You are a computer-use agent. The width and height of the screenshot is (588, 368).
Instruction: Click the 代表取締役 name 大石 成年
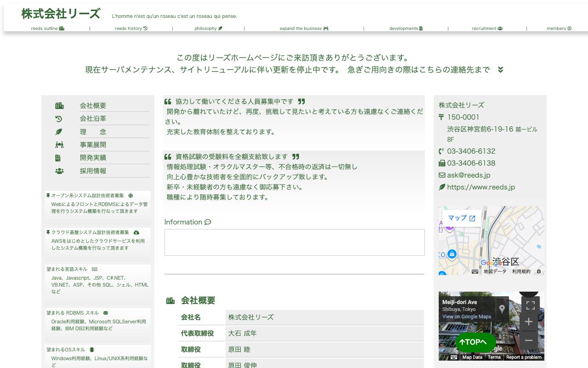pyautogui.click(x=243, y=333)
